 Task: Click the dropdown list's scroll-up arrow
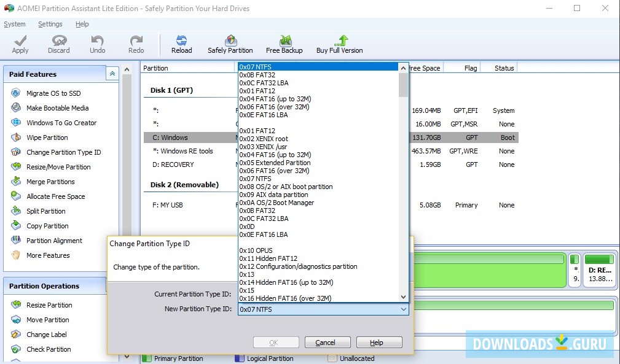pyautogui.click(x=403, y=68)
